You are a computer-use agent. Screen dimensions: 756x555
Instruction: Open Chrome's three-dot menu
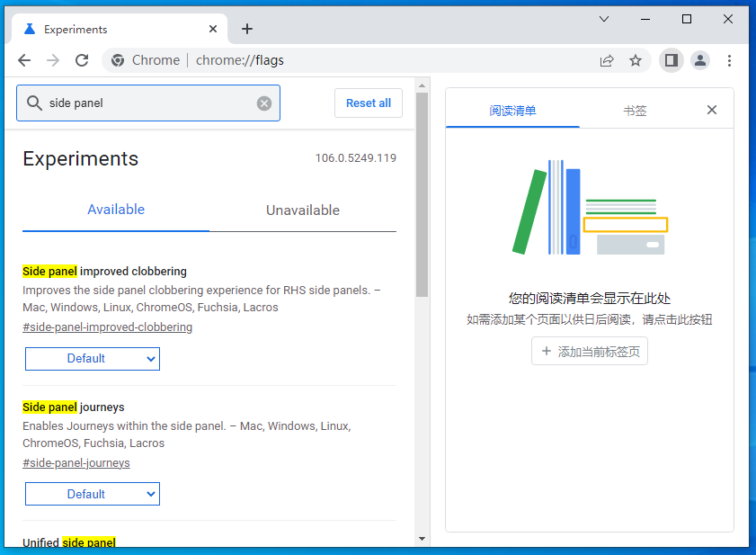729,60
